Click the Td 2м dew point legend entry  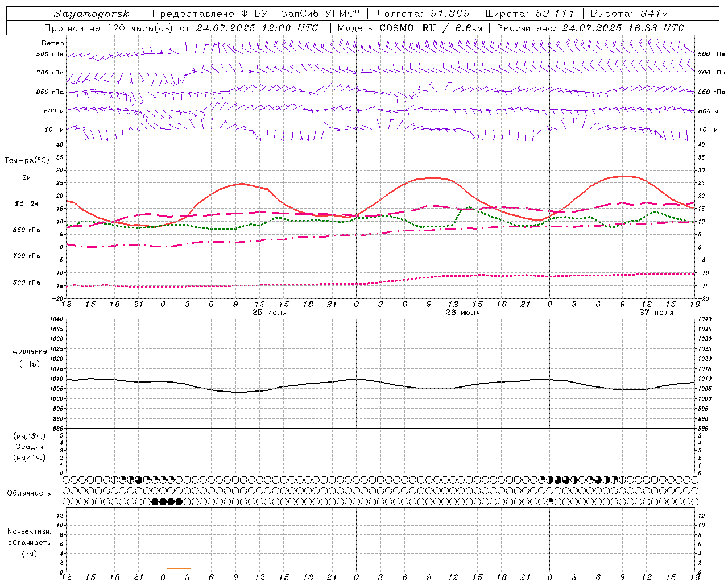click(27, 203)
